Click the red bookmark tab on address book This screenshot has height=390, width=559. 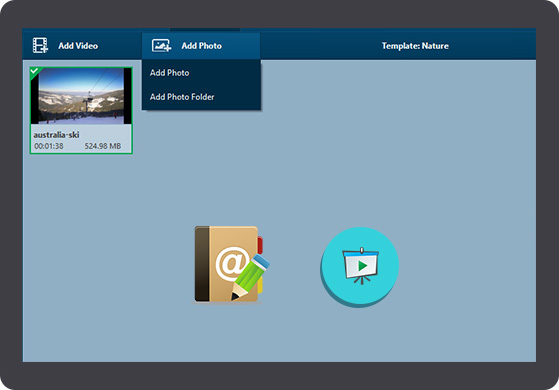[x=260, y=245]
